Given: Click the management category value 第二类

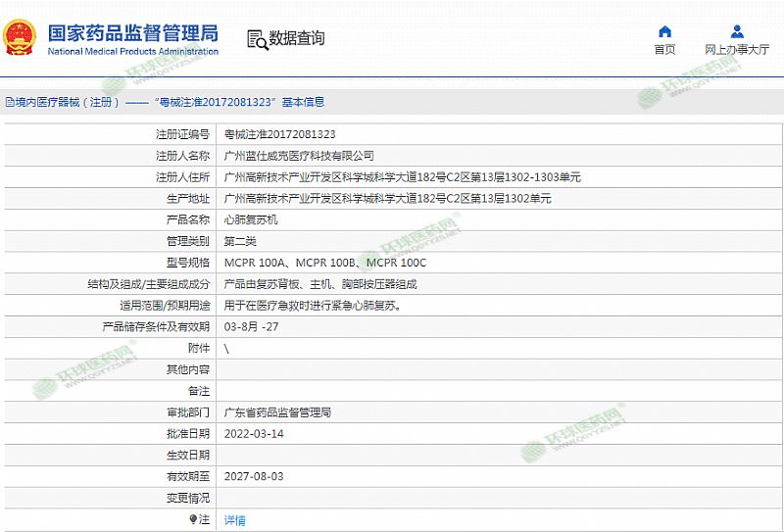Looking at the screenshot, I should coord(240,241).
